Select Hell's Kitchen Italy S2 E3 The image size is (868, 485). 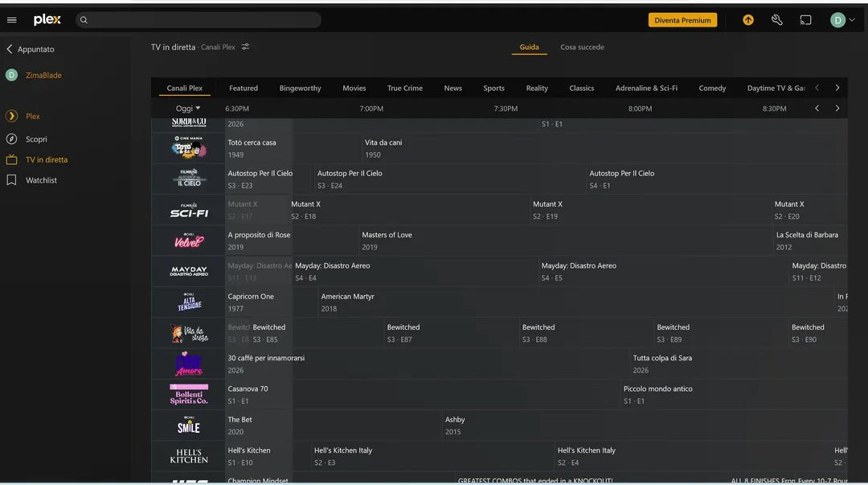tap(432, 455)
